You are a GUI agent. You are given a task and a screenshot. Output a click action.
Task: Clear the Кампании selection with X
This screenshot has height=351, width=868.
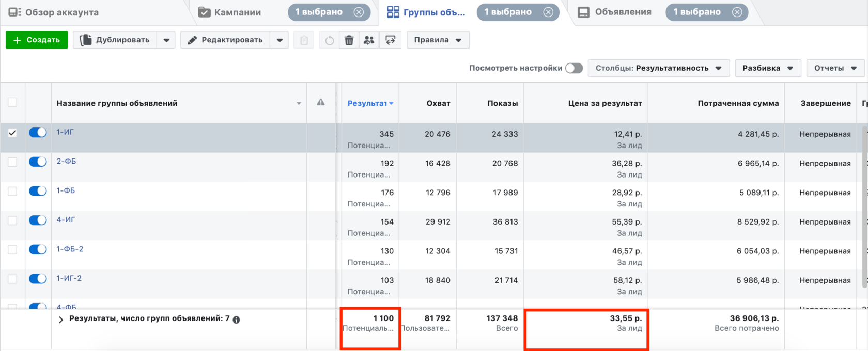(x=359, y=12)
